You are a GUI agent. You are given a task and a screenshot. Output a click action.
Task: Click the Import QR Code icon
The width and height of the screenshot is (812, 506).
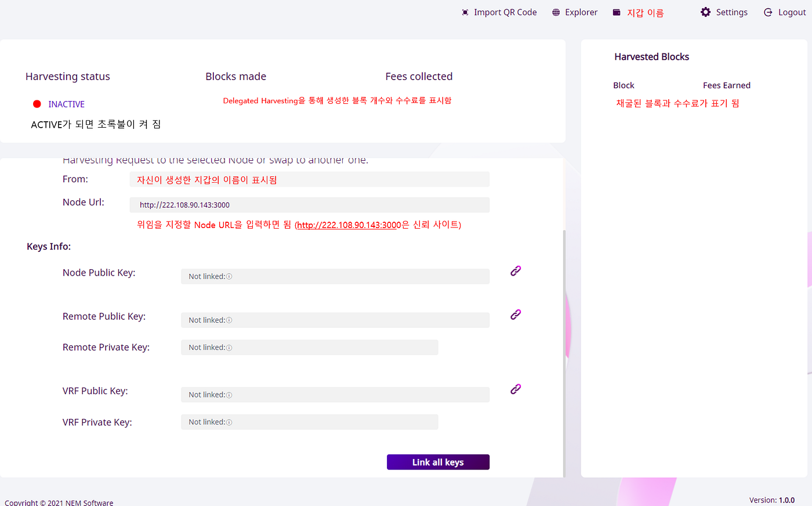point(465,12)
